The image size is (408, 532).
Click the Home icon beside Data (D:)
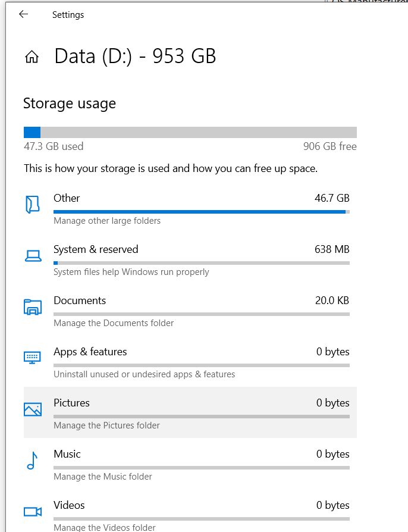pos(32,55)
